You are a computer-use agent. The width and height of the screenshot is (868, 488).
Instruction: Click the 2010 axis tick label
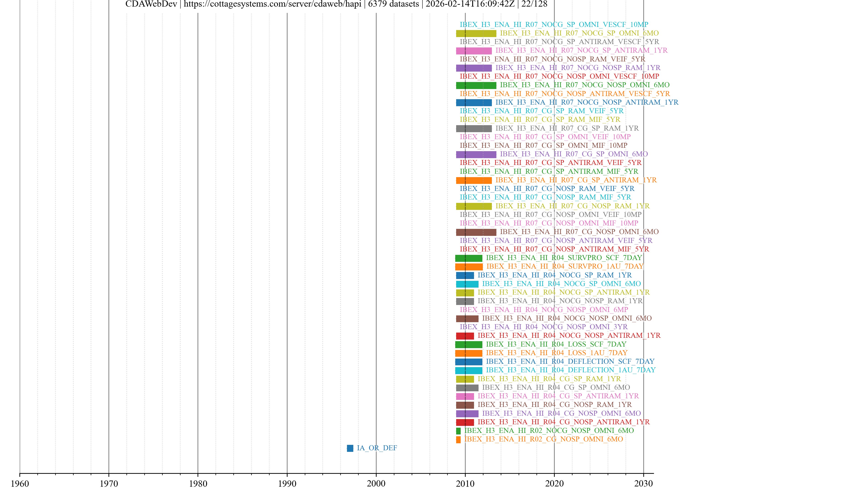[x=465, y=484]
